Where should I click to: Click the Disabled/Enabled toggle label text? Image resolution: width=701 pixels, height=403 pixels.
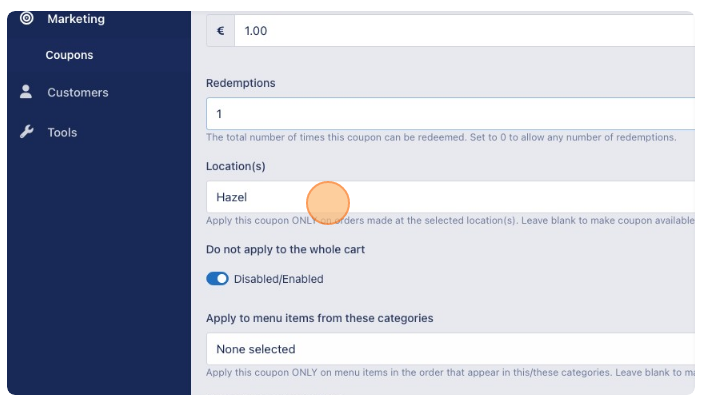click(279, 279)
